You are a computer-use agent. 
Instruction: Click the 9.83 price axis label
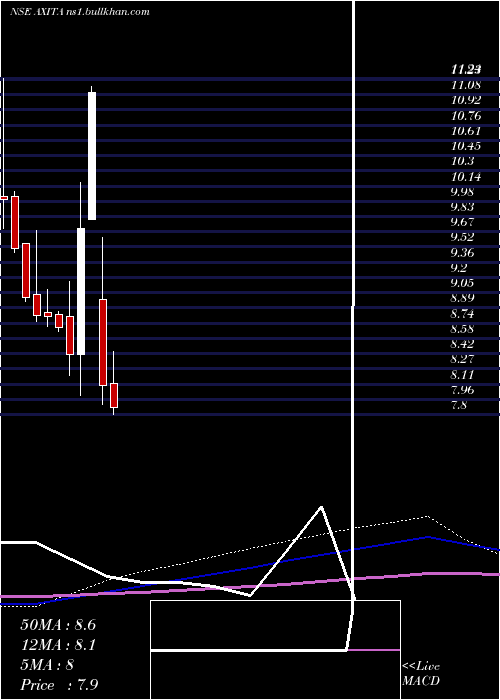pos(462,208)
